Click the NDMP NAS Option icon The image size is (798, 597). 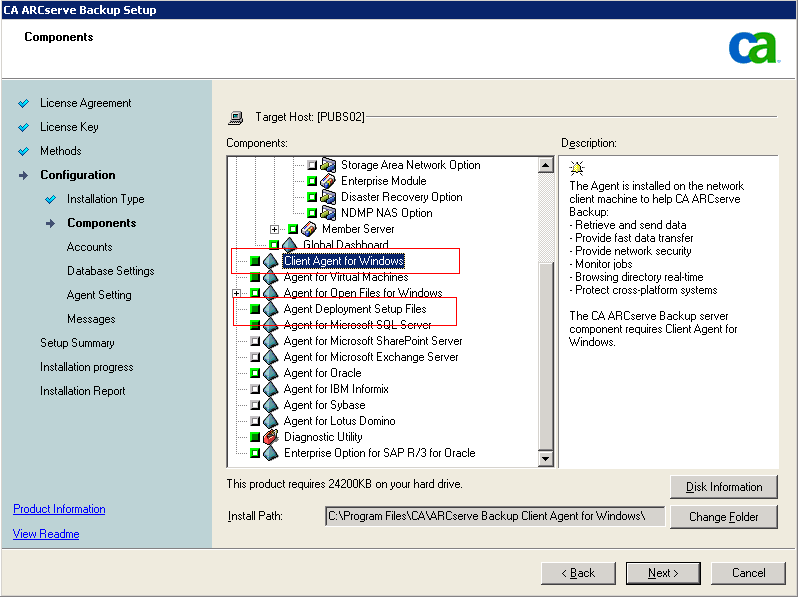point(328,213)
